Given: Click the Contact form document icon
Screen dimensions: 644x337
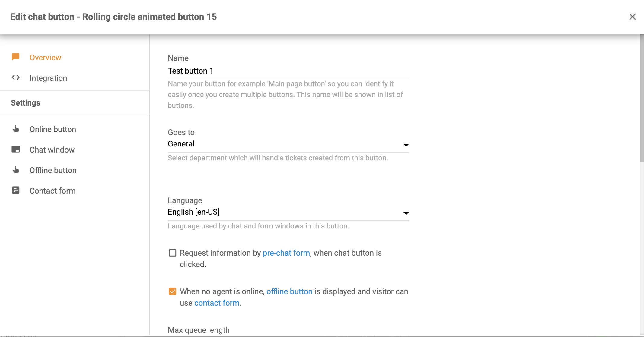Looking at the screenshot, I should coord(16,190).
